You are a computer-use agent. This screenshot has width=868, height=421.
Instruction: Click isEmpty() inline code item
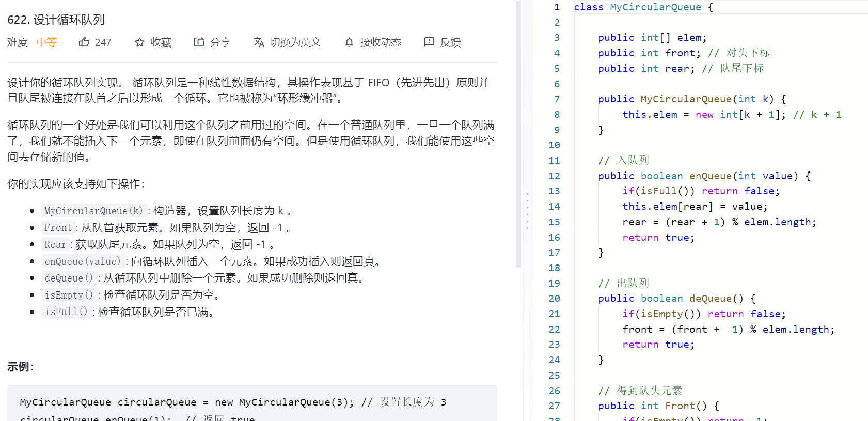click(x=69, y=295)
